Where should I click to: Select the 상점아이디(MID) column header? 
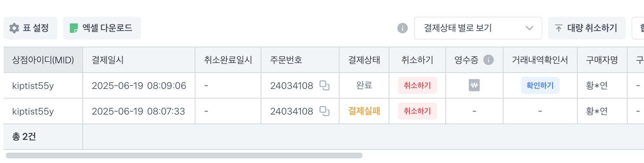click(x=43, y=60)
